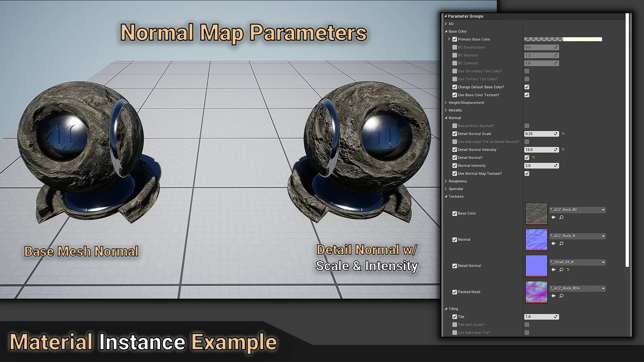Image resolution: width=644 pixels, height=362 pixels.
Task: Browse to T_ACZ_Rock_RDA with magnifier icon
Action: pyautogui.click(x=561, y=296)
